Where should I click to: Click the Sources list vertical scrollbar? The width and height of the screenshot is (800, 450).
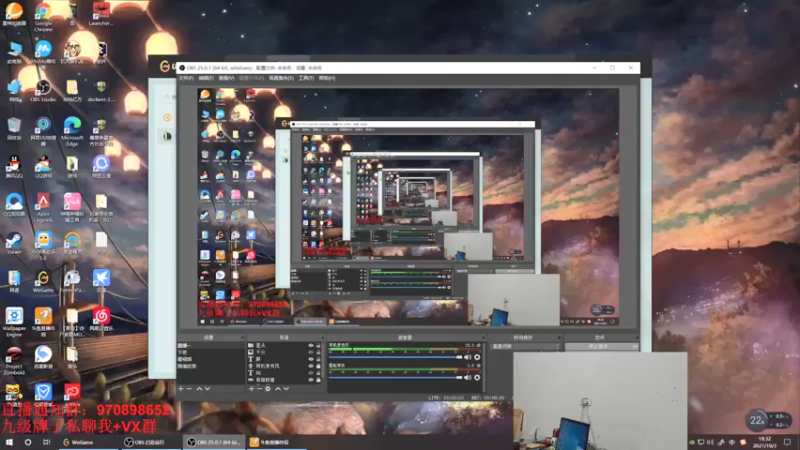point(323,362)
